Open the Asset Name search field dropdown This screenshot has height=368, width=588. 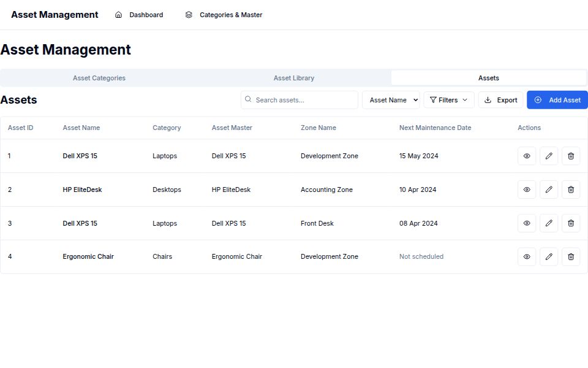pyautogui.click(x=391, y=100)
